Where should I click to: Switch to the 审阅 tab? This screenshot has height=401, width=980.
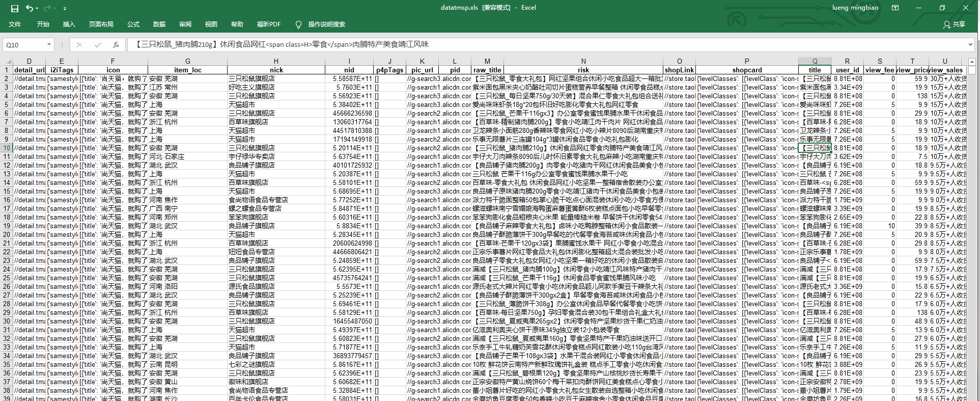tap(185, 24)
